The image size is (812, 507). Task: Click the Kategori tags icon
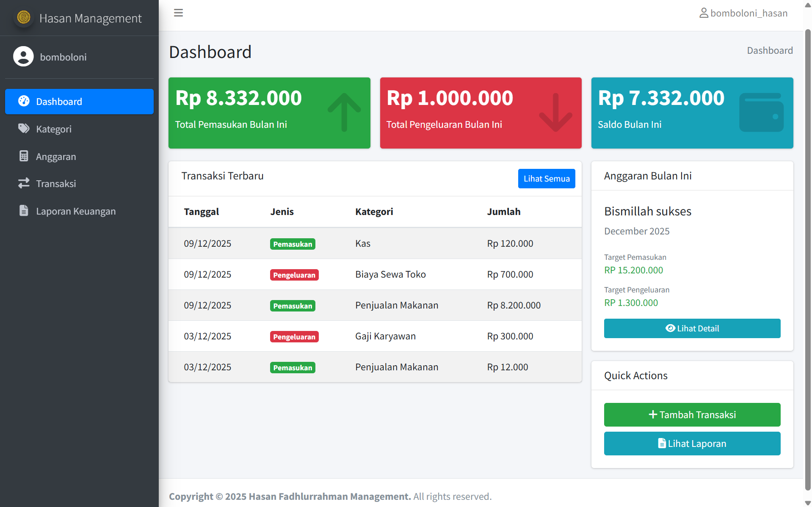[24, 129]
